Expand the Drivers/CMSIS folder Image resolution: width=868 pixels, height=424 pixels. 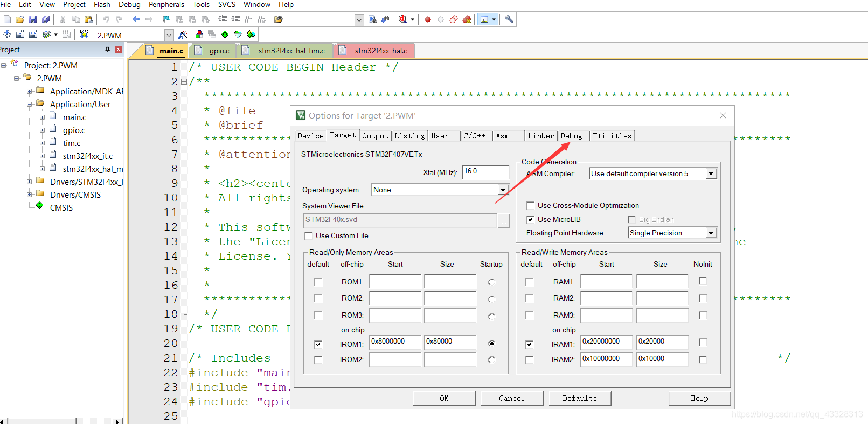pos(29,195)
